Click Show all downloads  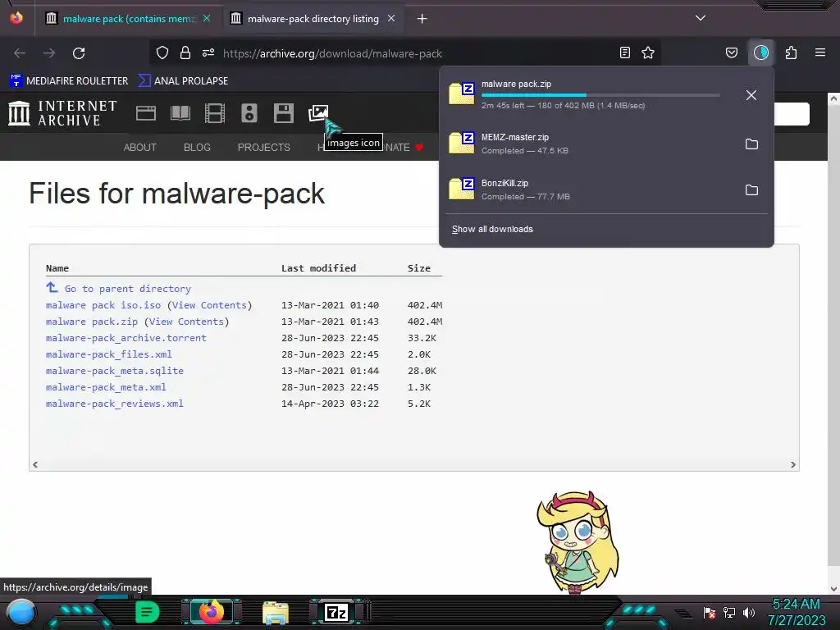[492, 229]
